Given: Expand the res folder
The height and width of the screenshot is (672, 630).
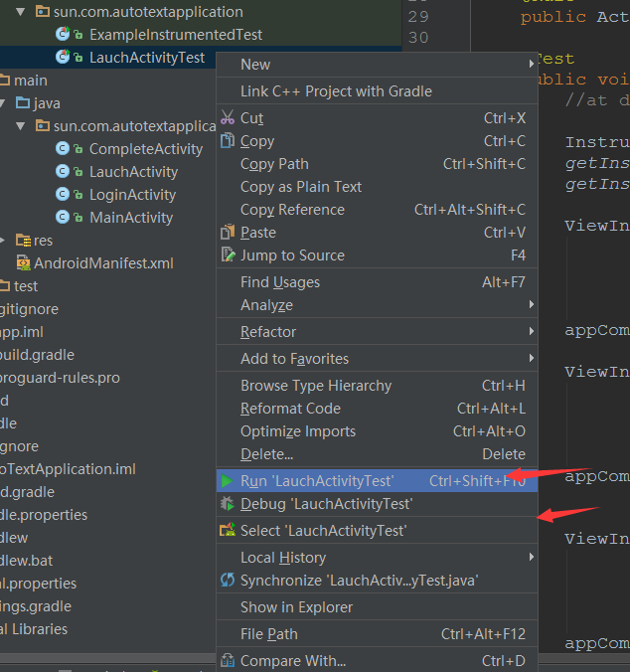Looking at the screenshot, I should click(3, 240).
